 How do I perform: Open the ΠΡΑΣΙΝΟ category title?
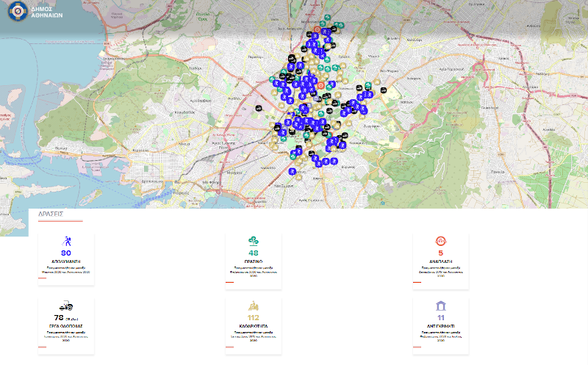point(254,261)
